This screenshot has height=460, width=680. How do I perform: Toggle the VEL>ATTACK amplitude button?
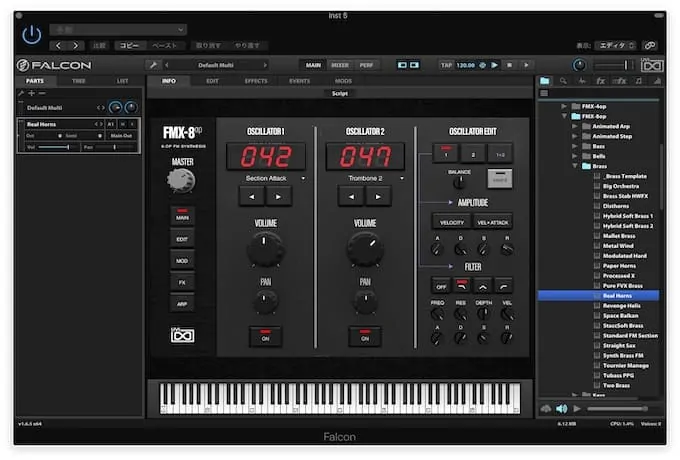click(493, 222)
